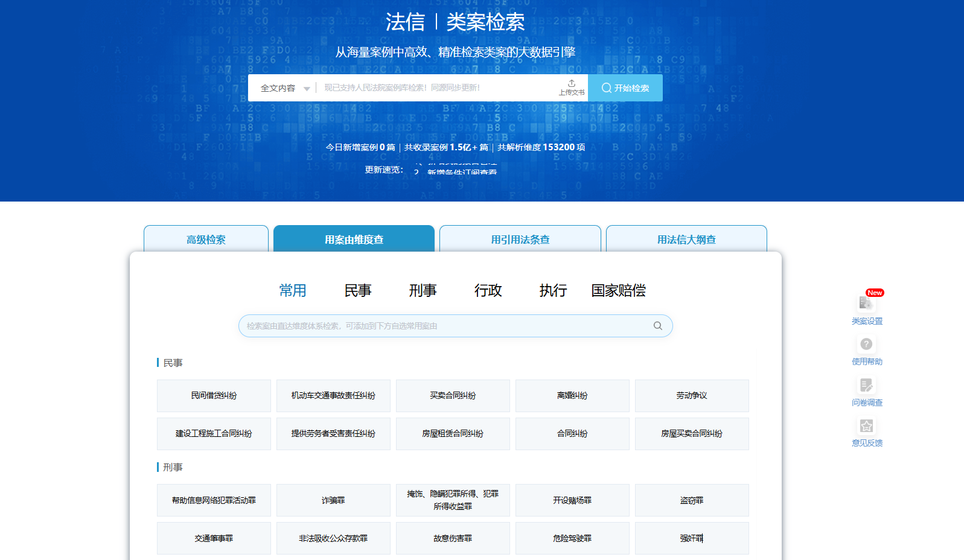
Task: Select the 行政 category tab
Action: click(x=488, y=291)
